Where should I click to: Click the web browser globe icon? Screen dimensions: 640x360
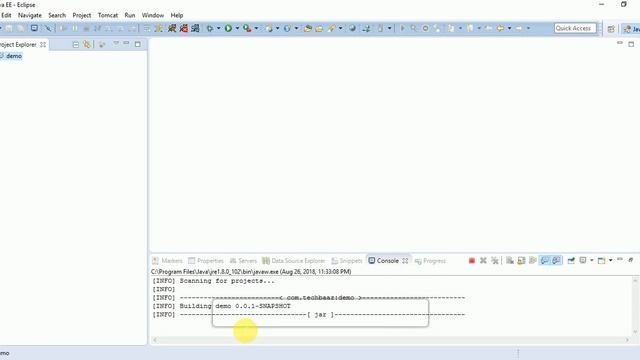352,28
